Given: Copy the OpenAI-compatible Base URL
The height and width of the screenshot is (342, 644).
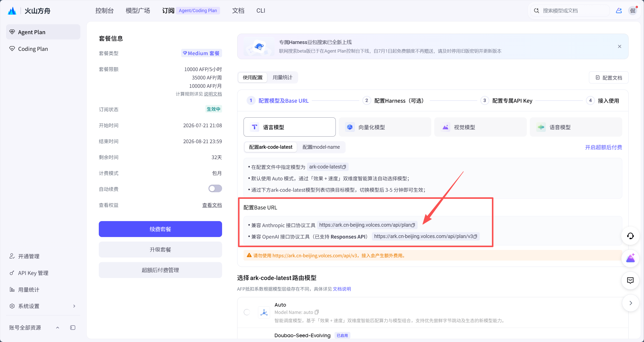Looking at the screenshot, I should pyautogui.click(x=475, y=237).
